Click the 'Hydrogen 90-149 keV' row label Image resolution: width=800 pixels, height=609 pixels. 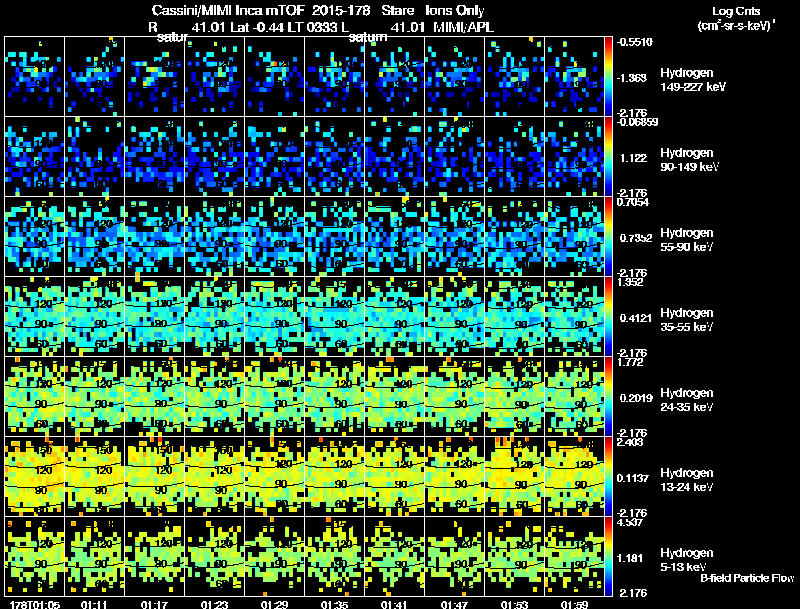point(689,160)
